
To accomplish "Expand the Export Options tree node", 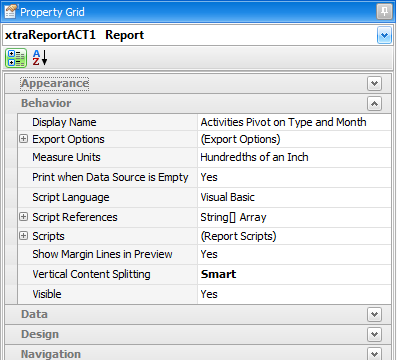I will (23, 139).
